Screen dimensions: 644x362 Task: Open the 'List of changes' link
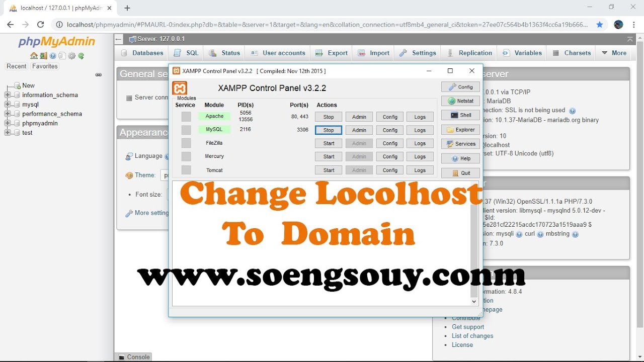coord(472,336)
